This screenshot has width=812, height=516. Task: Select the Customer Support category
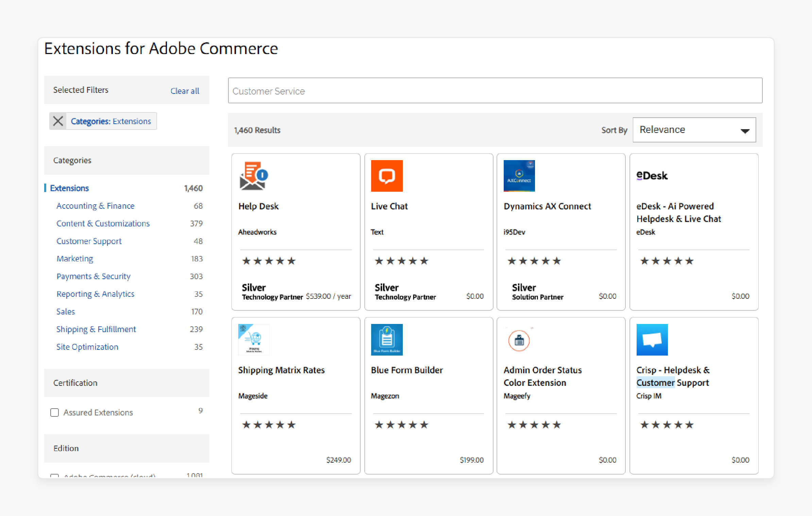tap(89, 241)
